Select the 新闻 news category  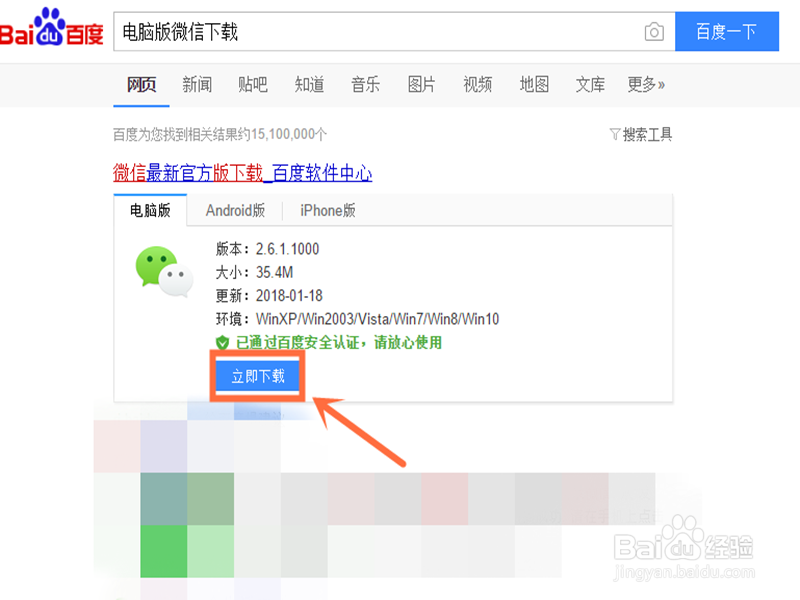pyautogui.click(x=197, y=85)
